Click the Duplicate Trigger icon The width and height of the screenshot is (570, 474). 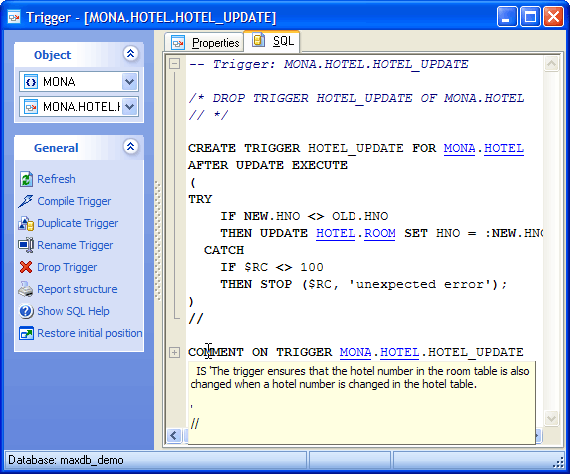(x=26, y=223)
